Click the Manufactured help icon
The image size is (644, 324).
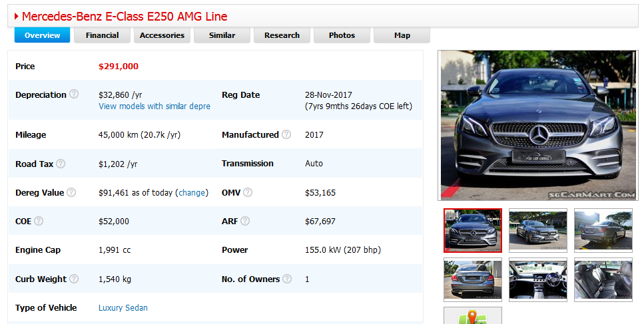pos(286,134)
